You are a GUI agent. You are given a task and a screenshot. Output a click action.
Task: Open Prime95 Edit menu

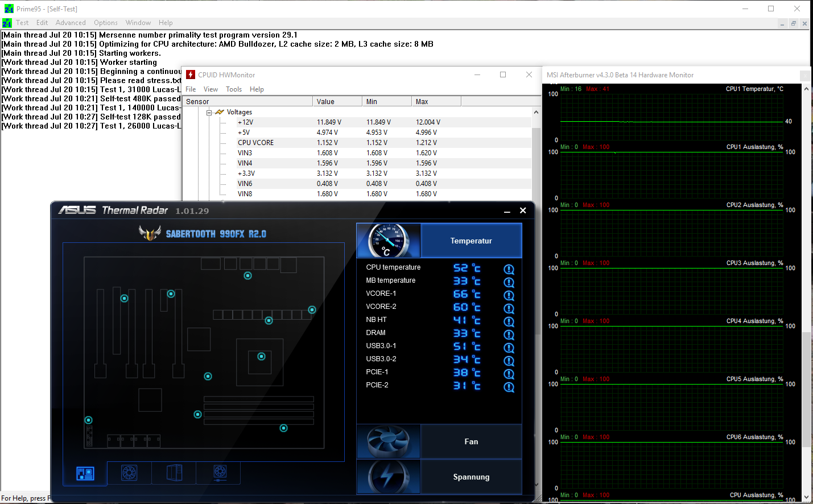(42, 23)
